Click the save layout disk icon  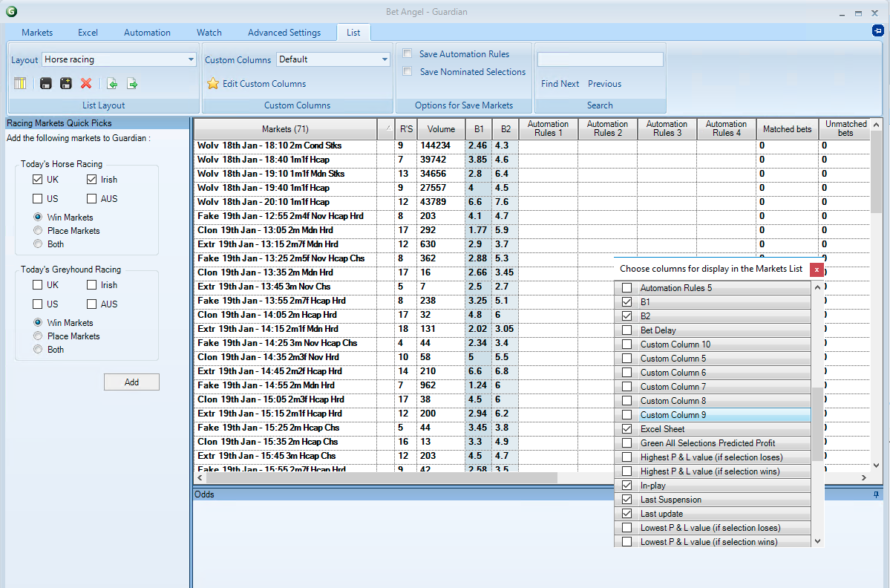coord(46,84)
